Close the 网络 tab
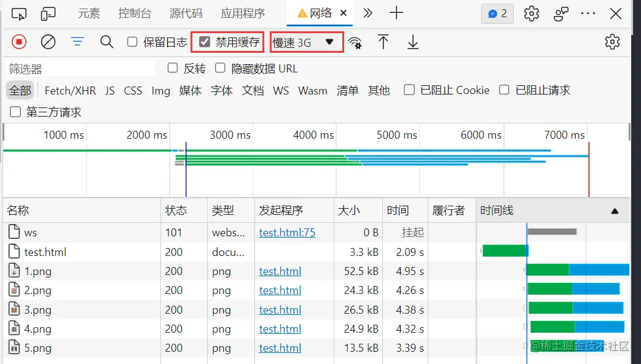The width and height of the screenshot is (641, 364). pos(344,13)
